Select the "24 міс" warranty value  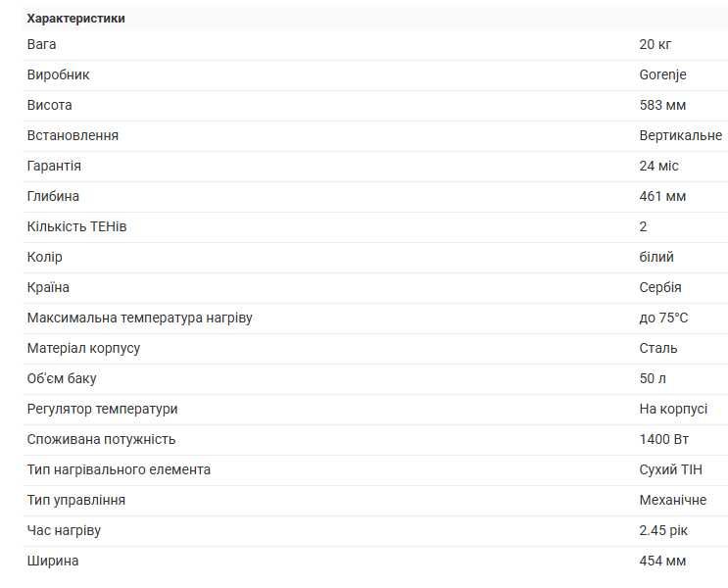658,166
